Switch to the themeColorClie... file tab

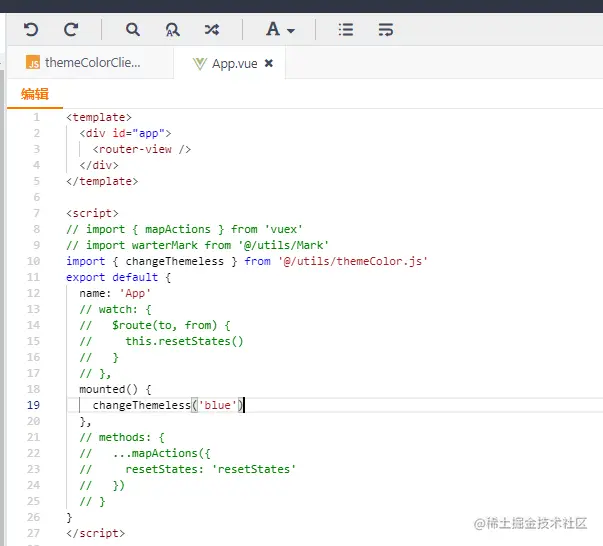pos(92,63)
